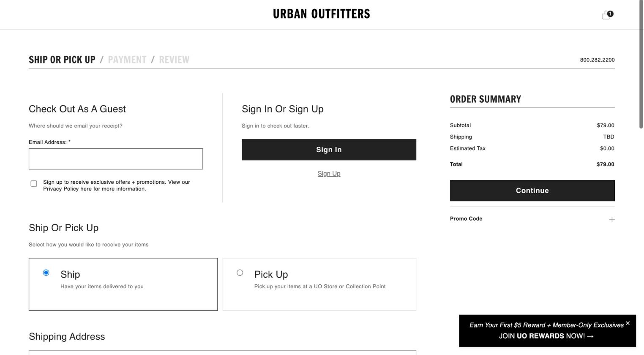Image resolution: width=644 pixels, height=355 pixels.
Task: Select the Pick Up radio option
Action: pyautogui.click(x=240, y=273)
